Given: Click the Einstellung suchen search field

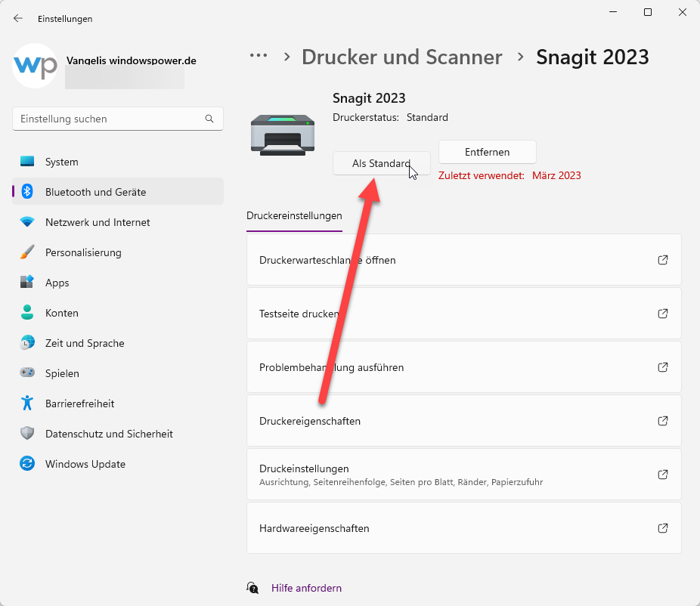Looking at the screenshot, I should [x=118, y=119].
